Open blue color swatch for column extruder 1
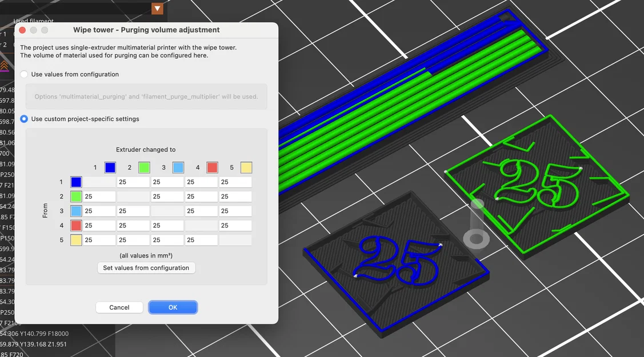 pos(110,167)
